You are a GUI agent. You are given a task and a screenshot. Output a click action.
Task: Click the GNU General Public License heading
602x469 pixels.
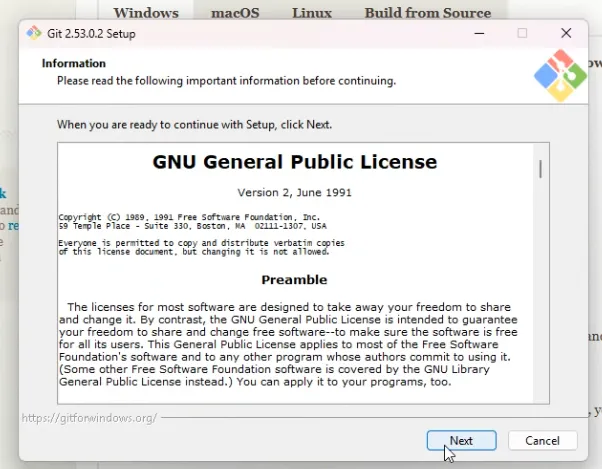[x=295, y=162]
